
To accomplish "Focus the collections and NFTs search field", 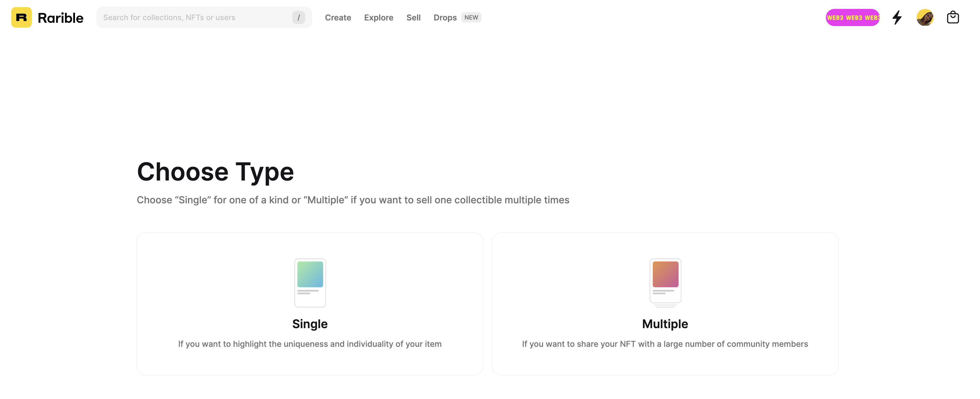I will click(194, 17).
